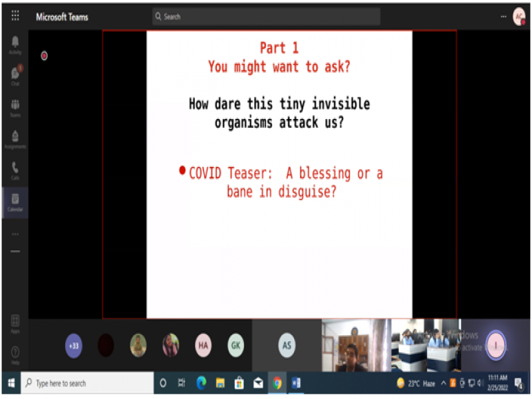Select Calendar in the left rail
The image size is (532, 399).
click(x=15, y=201)
